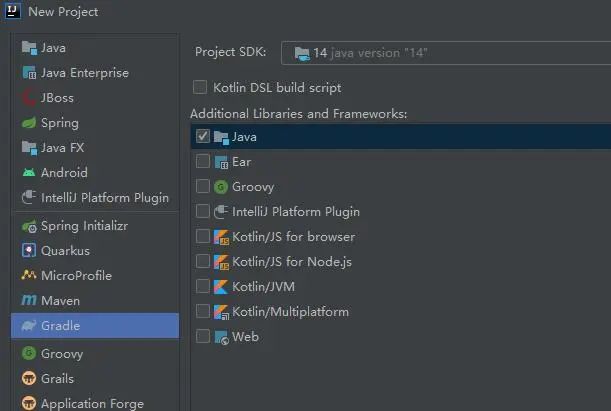Viewport: 611px width, 411px height.
Task: Select the Spring leaf icon
Action: 29,123
